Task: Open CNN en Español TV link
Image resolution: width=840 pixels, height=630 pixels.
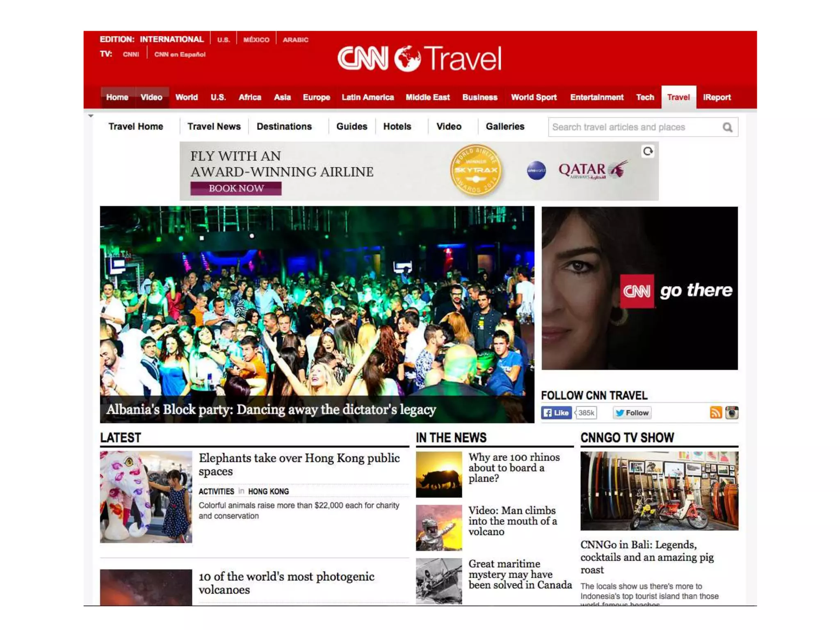Action: [x=180, y=54]
